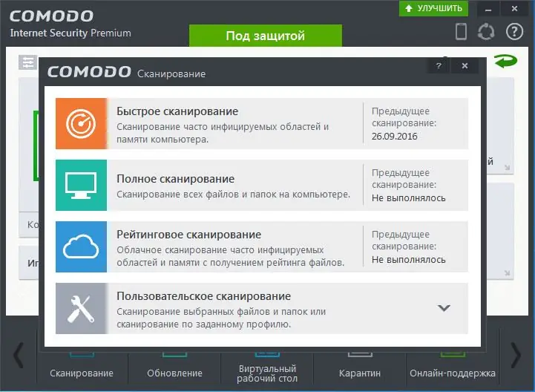
Task: Click full scan description about всех файлов
Action: coord(234,195)
